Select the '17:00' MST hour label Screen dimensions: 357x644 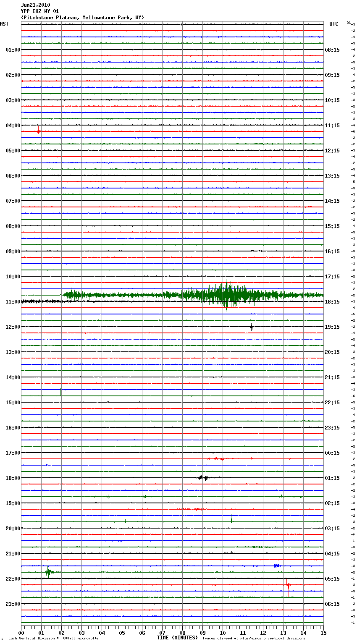[x=13, y=453]
